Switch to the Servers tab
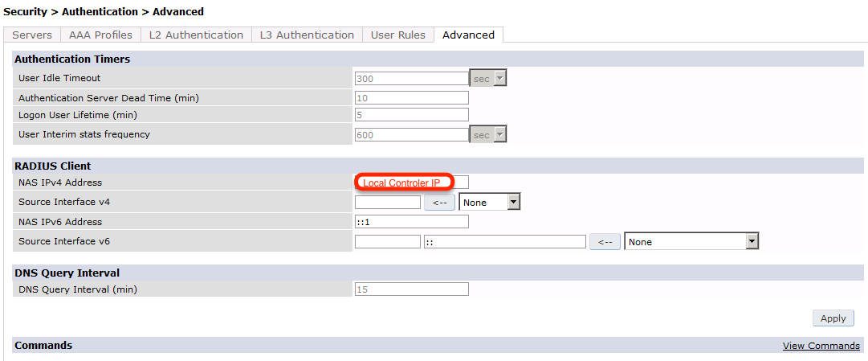The height and width of the screenshot is (361, 868). [x=32, y=35]
